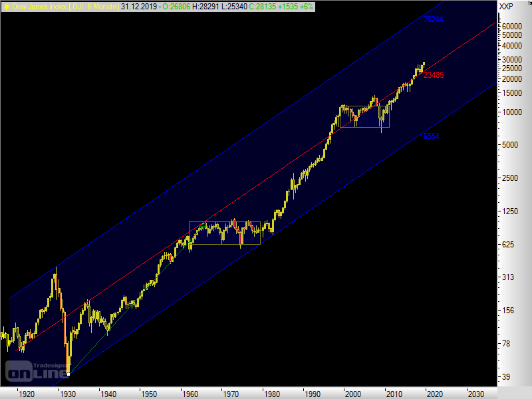Viewport: 532px width, 399px height.
Task: Click the date 31.12.2019 in the legend
Action: (139, 7)
